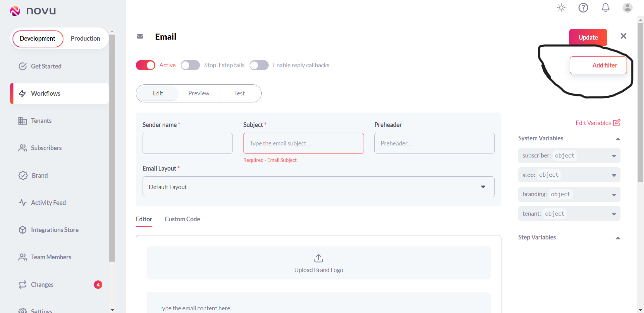
Task: Expand the subscriber object variable
Action: coord(614,155)
